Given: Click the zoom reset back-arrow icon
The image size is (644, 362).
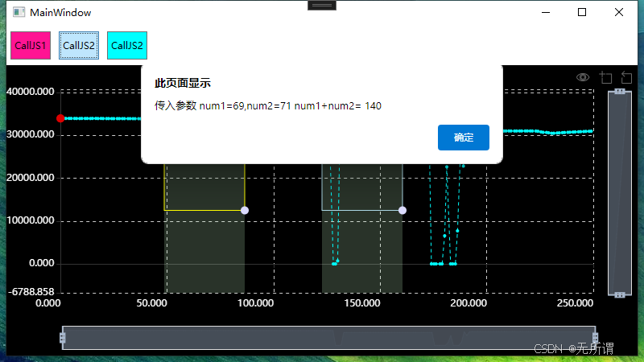Looking at the screenshot, I should click(x=626, y=77).
